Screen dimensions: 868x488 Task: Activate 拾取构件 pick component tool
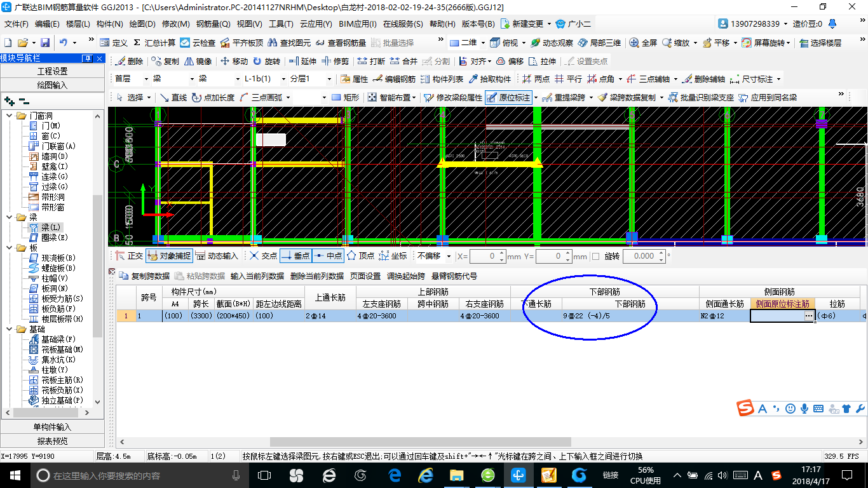[x=489, y=79]
